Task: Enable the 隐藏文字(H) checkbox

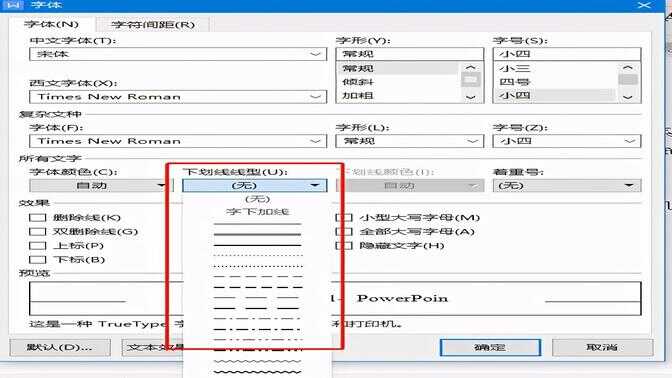Action: point(345,246)
